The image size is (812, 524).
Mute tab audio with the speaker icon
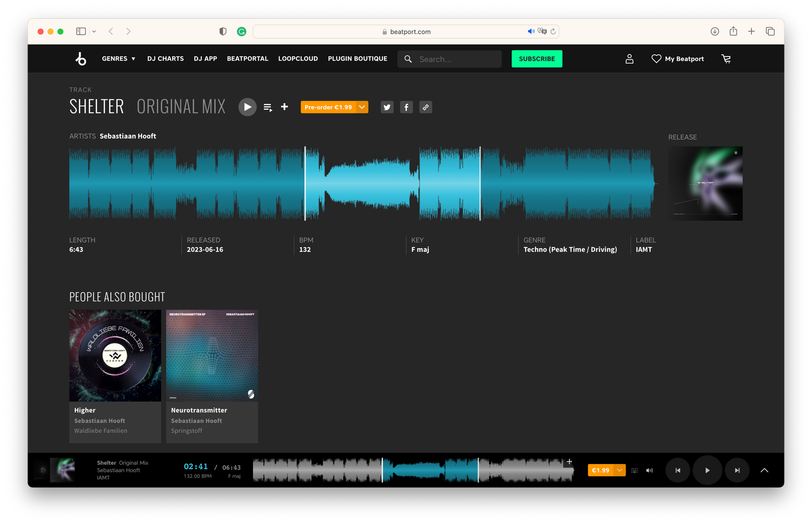[531, 31]
